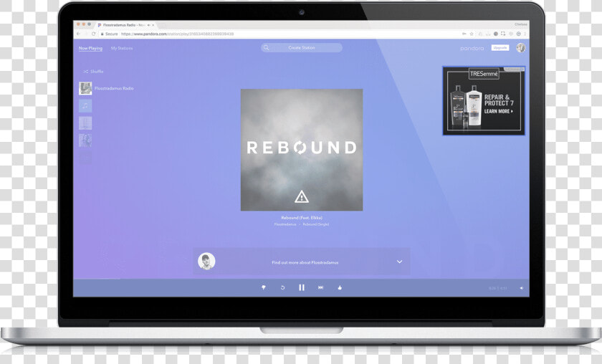This screenshot has width=602, height=364.
Task: Open the user profile avatar menu
Action: click(x=520, y=48)
